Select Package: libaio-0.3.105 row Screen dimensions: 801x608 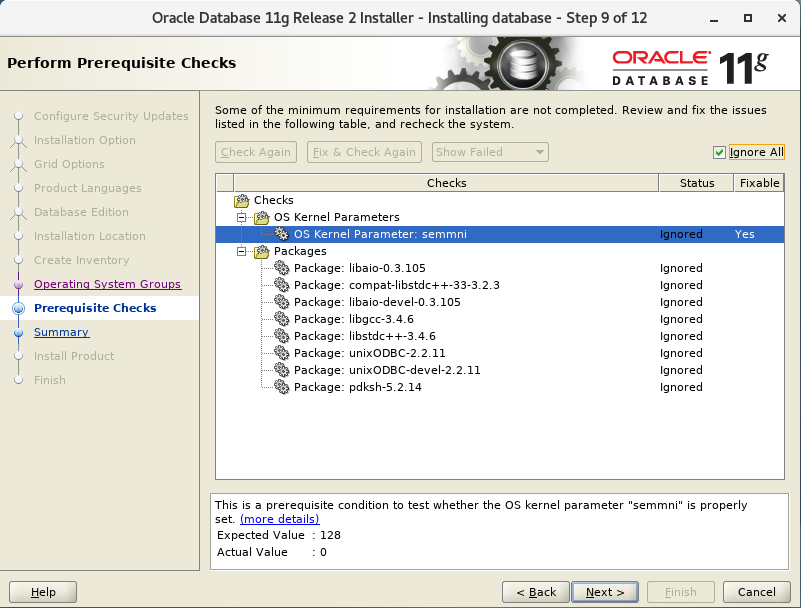coord(500,268)
